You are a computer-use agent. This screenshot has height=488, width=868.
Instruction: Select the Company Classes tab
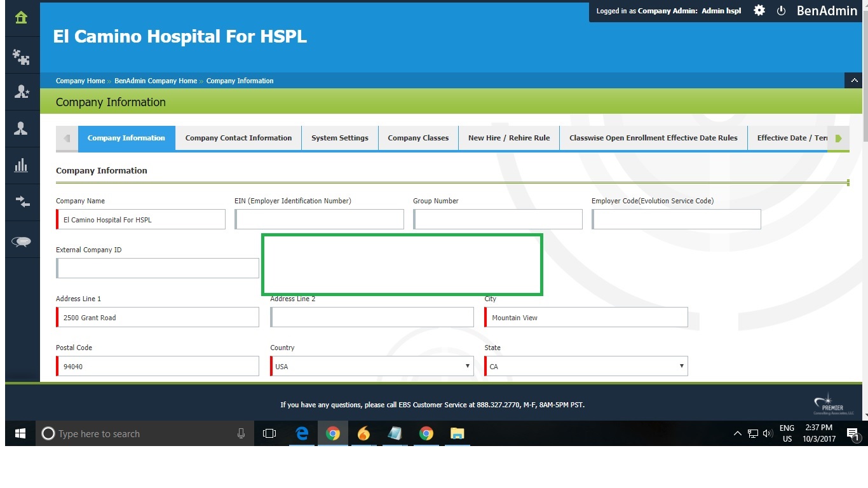pos(418,138)
